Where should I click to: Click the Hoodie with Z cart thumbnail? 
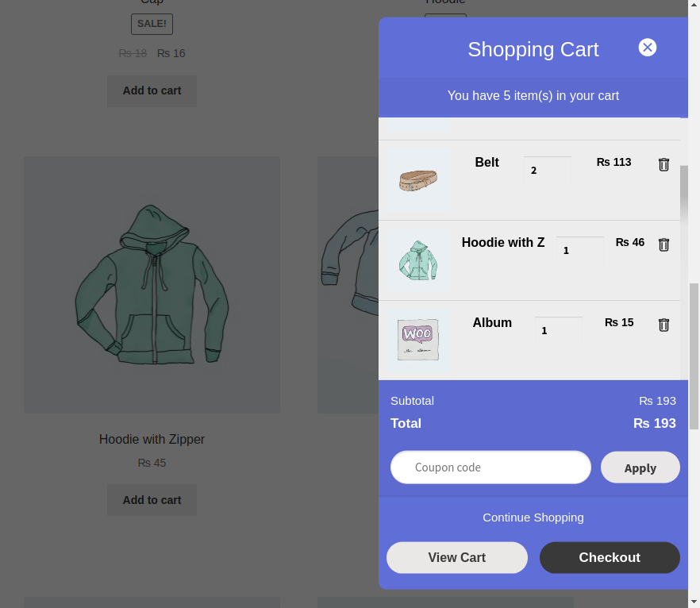tap(417, 260)
